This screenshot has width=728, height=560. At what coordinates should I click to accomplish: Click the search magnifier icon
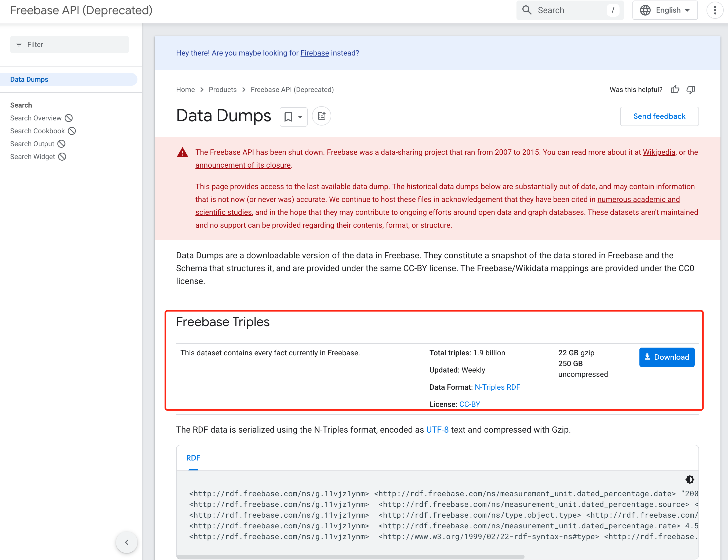527,10
